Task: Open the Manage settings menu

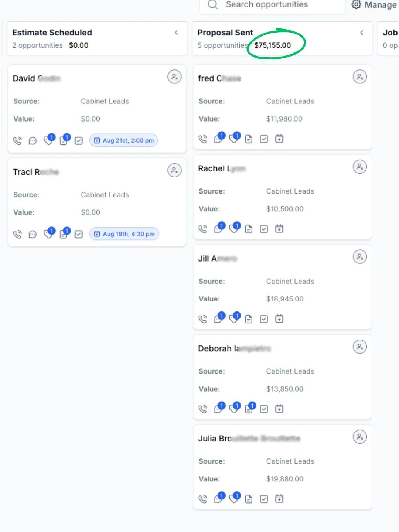Action: (x=375, y=5)
